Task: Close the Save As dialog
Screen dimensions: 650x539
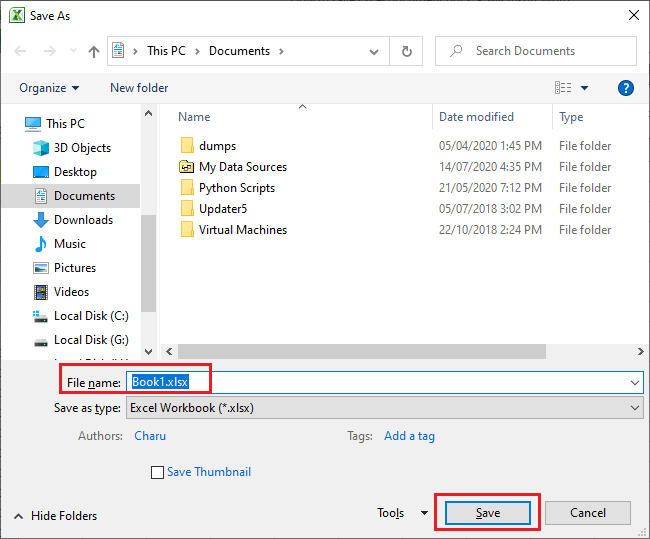Action: coord(633,15)
